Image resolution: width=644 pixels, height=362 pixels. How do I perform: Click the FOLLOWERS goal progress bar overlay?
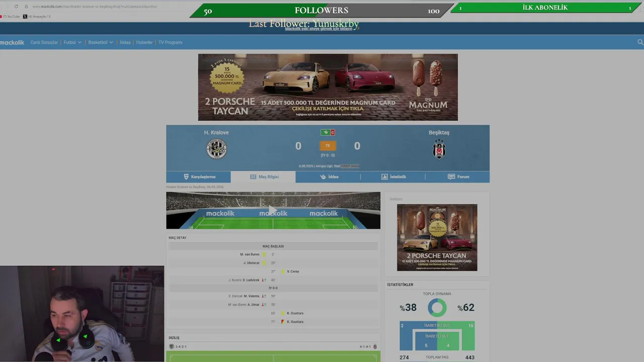[x=321, y=11]
